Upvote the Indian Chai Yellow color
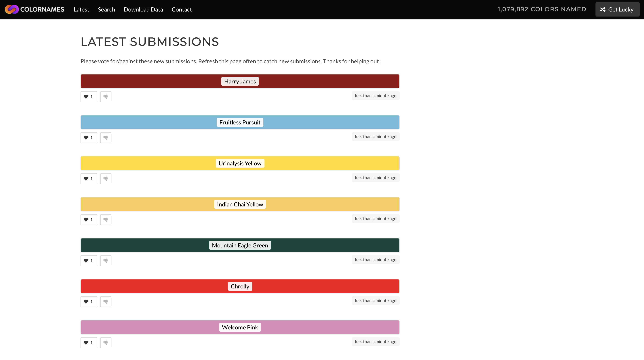Image resolution: width=644 pixels, height=360 pixels. (x=89, y=220)
